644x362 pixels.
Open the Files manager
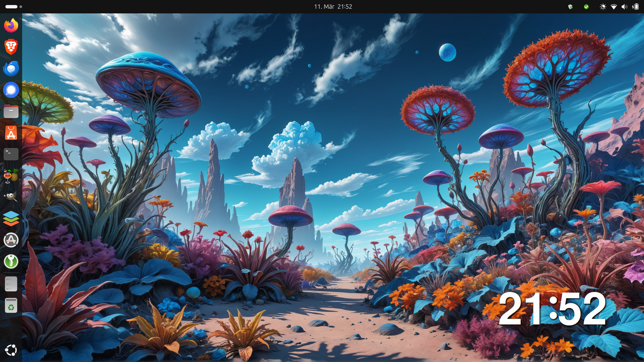11,111
